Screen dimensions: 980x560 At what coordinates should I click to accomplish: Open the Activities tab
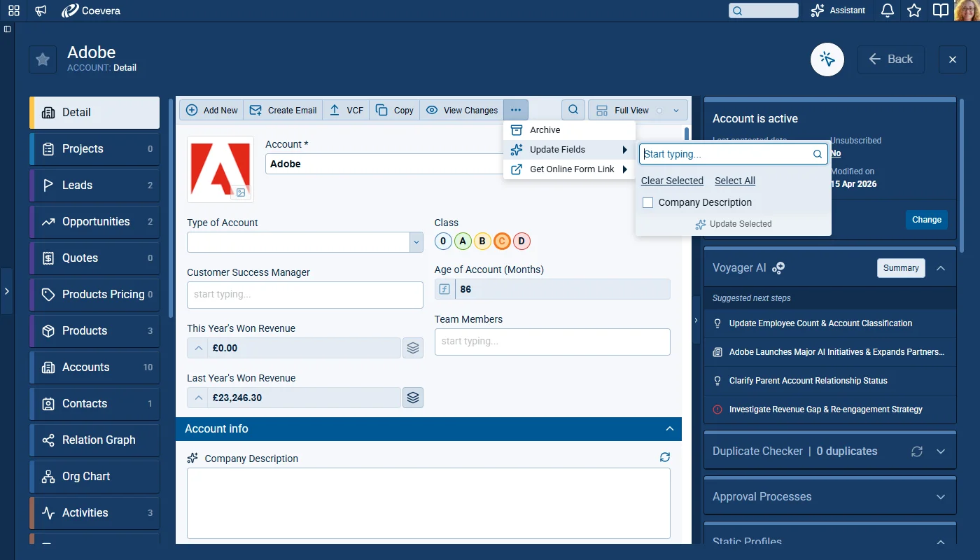click(94, 513)
